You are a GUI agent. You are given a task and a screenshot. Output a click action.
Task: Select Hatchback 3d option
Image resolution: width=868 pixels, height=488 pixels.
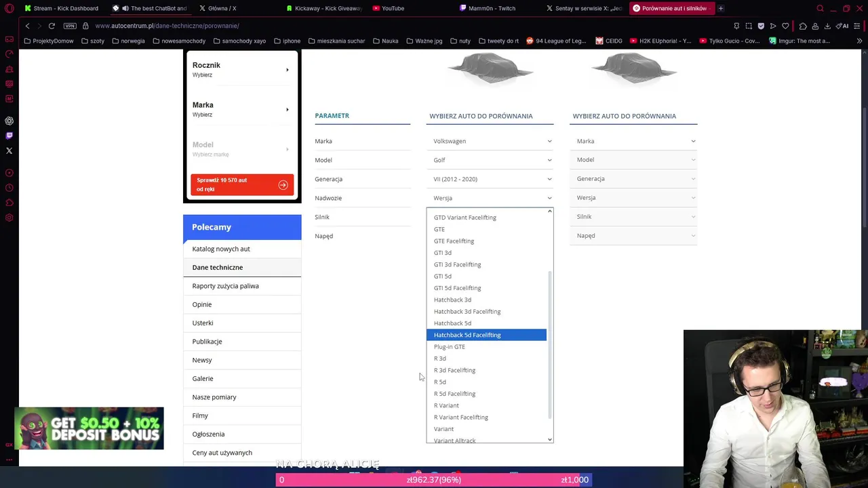pyautogui.click(x=486, y=300)
